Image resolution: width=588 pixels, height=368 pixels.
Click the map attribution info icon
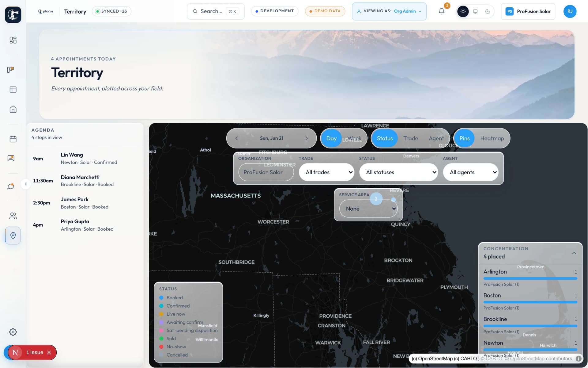pyautogui.click(x=579, y=358)
